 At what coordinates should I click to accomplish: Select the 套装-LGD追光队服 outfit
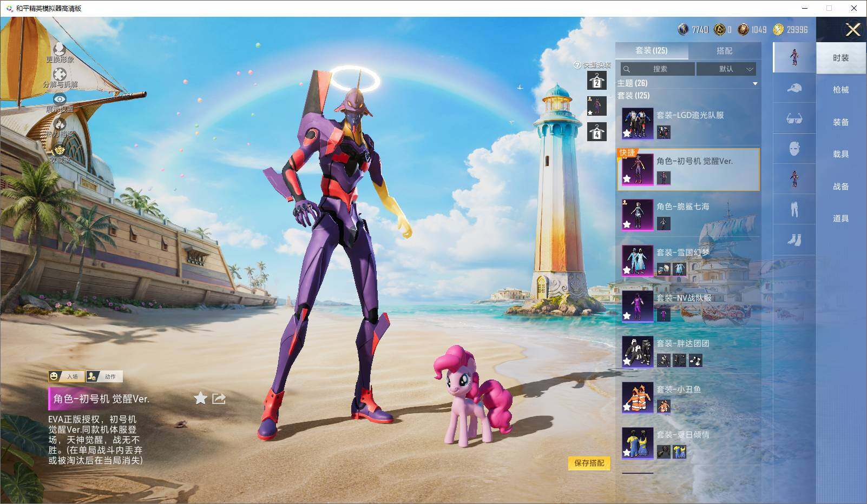[x=688, y=123]
